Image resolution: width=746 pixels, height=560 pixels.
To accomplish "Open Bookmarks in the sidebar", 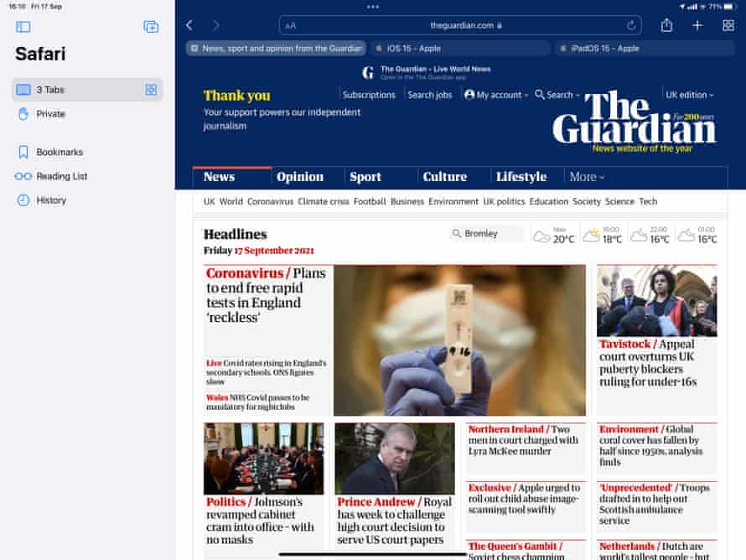I will point(60,153).
